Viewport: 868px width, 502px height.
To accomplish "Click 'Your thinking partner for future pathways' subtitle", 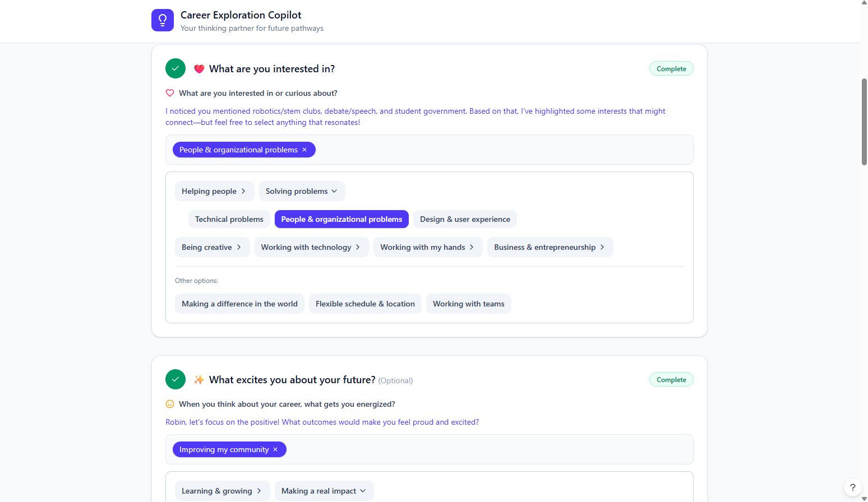I will (x=252, y=28).
